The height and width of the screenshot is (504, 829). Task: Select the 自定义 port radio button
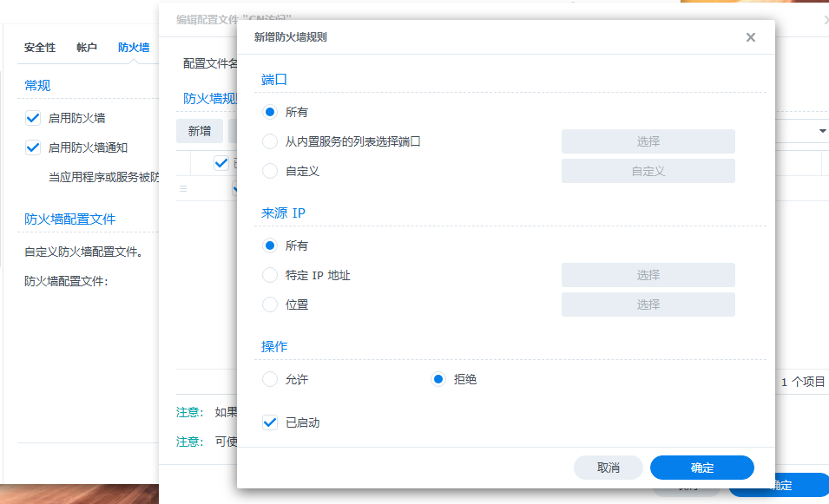coord(270,171)
